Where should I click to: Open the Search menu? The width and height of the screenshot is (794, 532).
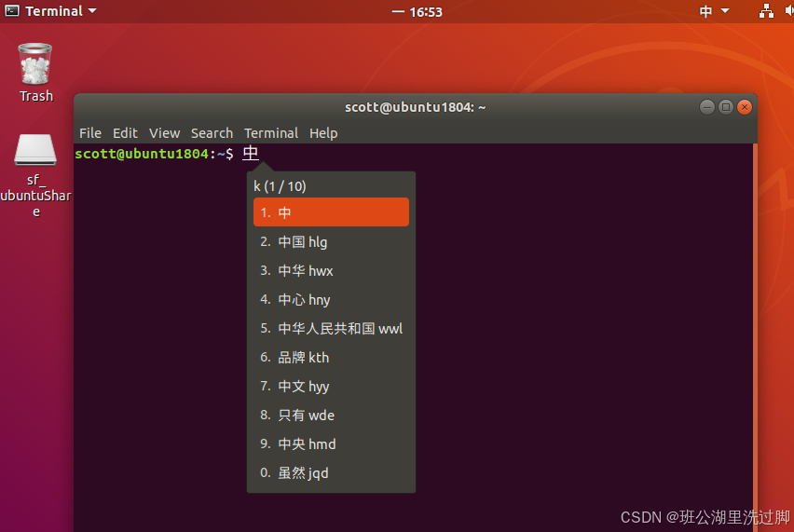(212, 133)
